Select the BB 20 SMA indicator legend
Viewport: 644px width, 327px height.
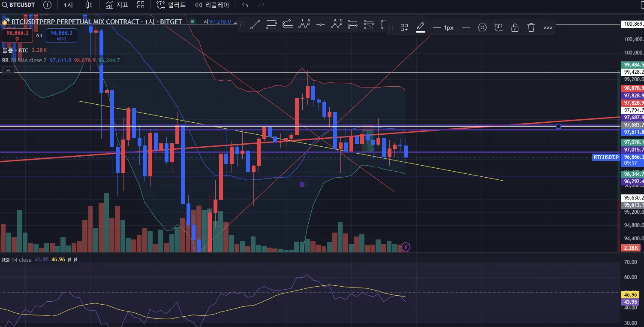click(x=24, y=61)
